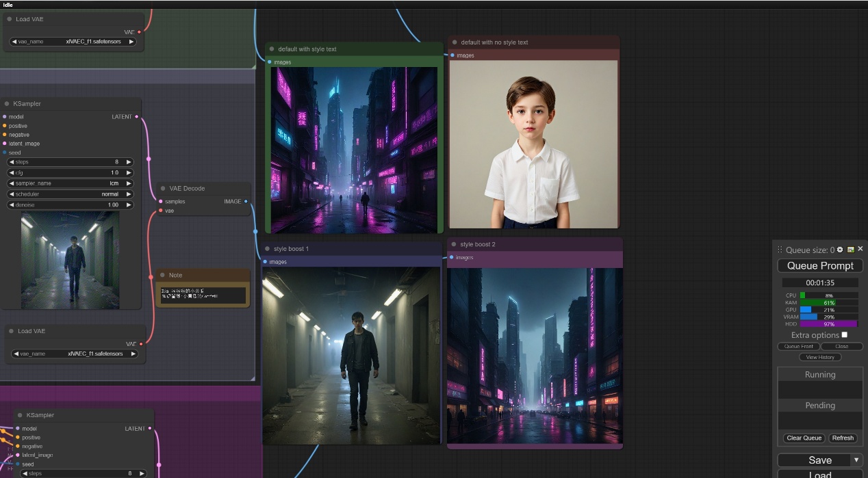The width and height of the screenshot is (868, 478).
Task: Collapse the Note node using its title dot
Action: pos(162,275)
